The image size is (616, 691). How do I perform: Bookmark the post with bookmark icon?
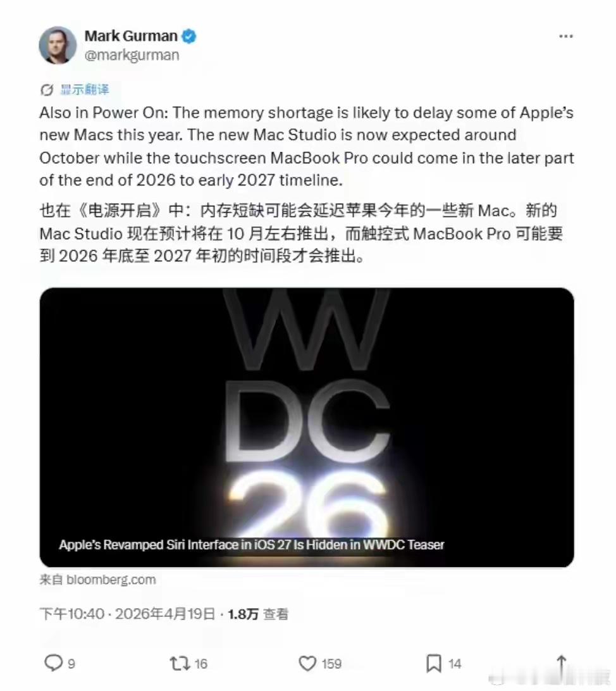434,663
